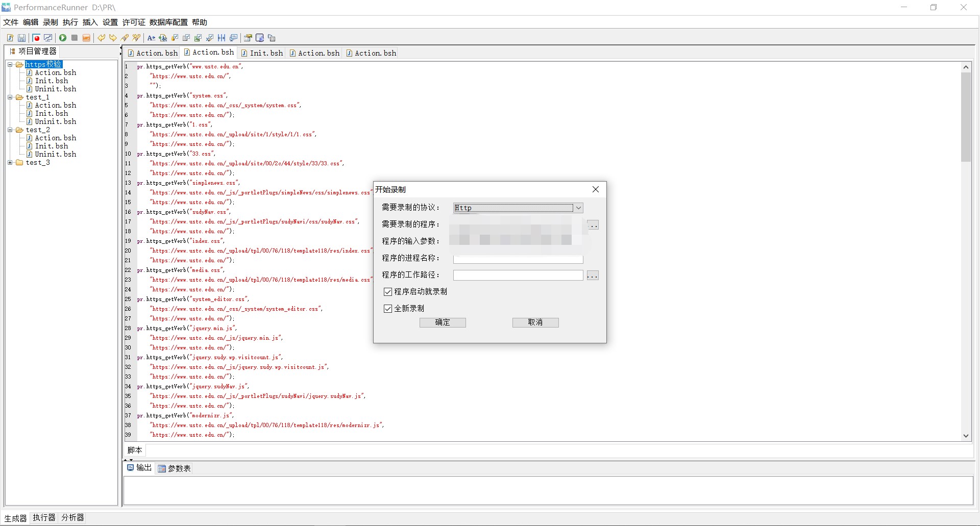Switch to the 分析器 module tab
The width and height of the screenshot is (980, 526).
(72, 517)
